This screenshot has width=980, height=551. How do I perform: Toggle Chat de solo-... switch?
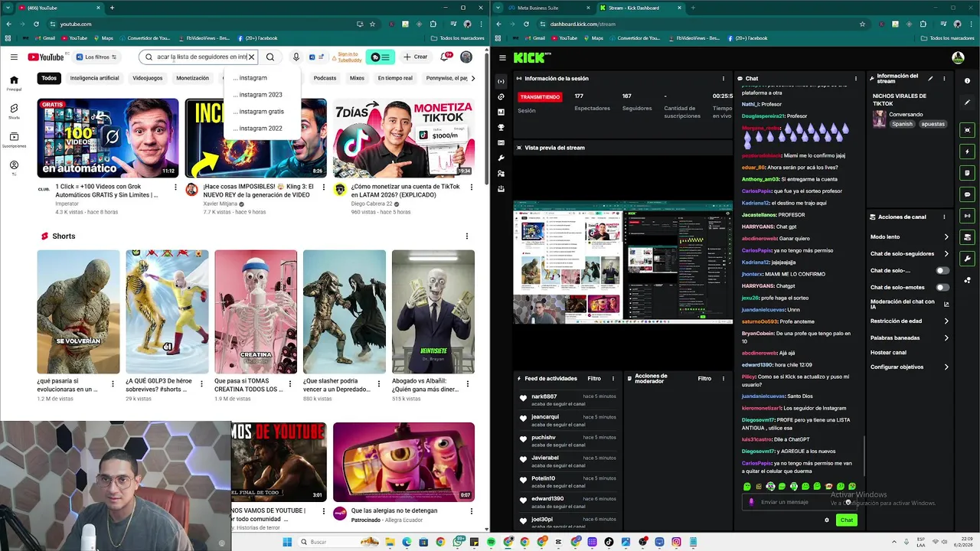pos(942,271)
